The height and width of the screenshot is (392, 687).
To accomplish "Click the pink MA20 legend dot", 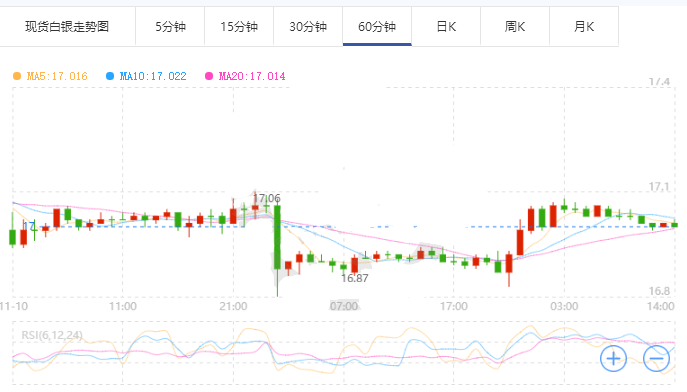I will coord(209,76).
